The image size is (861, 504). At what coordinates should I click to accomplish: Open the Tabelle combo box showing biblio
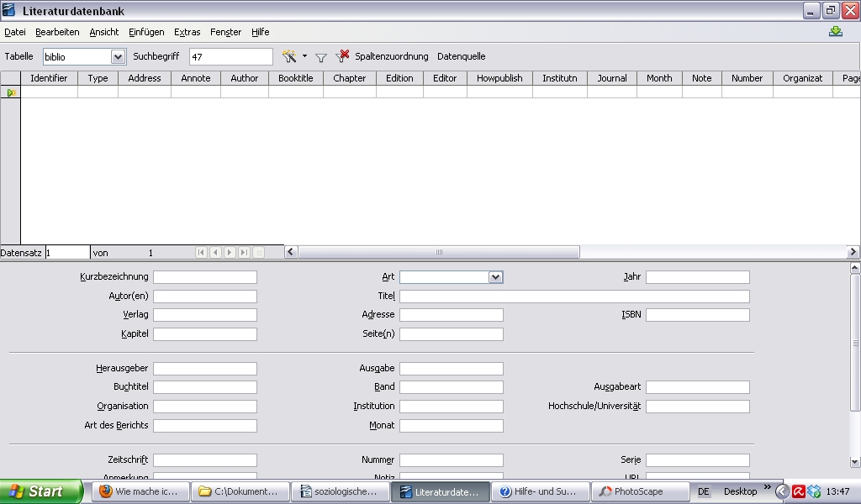pyautogui.click(x=118, y=56)
